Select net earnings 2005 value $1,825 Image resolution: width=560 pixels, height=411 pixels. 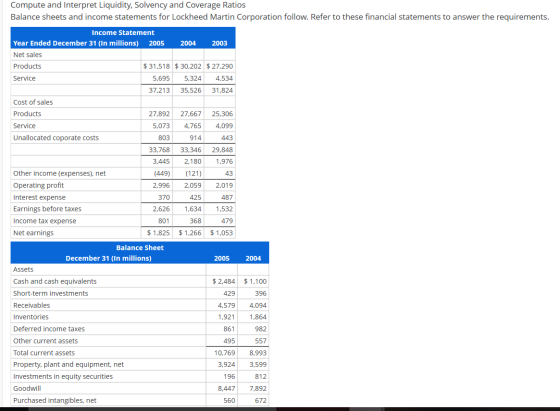pyautogui.click(x=159, y=233)
